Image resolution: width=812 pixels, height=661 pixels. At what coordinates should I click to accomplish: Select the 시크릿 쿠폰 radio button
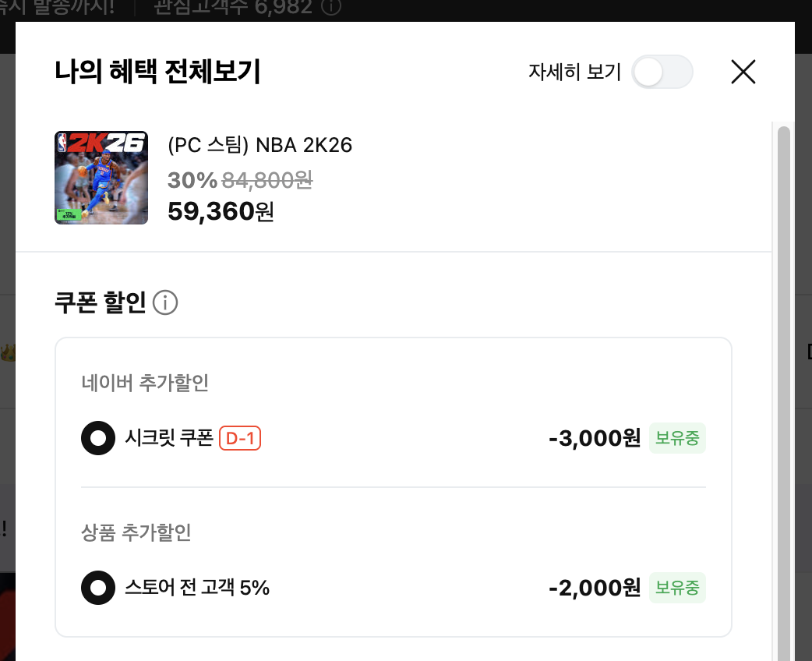pos(98,439)
